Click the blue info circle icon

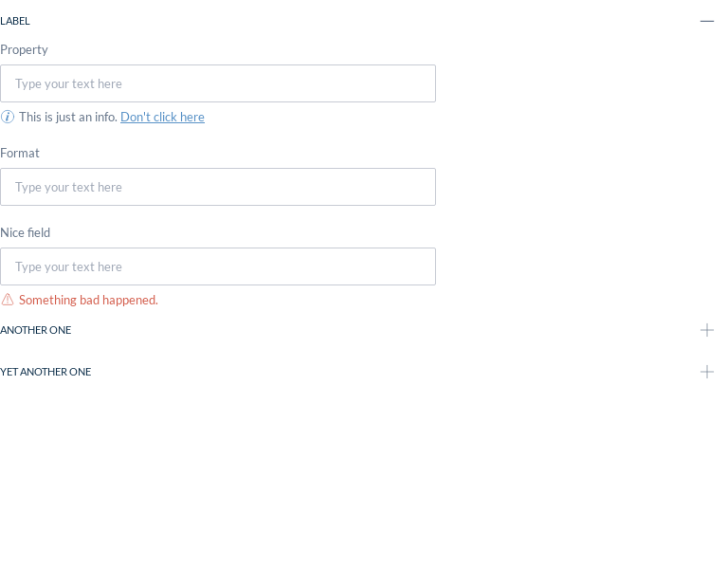point(8,117)
